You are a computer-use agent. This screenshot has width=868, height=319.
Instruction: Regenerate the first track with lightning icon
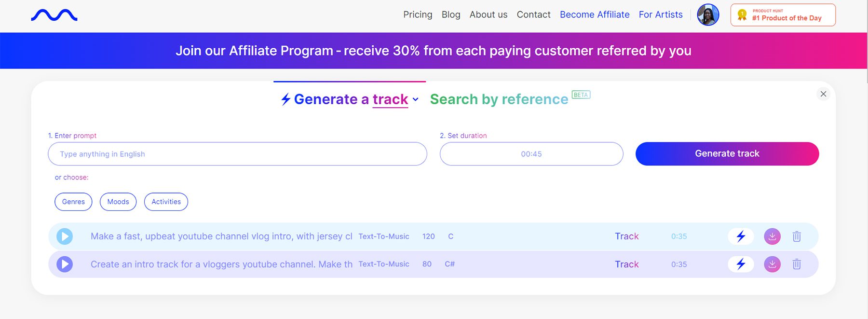pos(741,236)
